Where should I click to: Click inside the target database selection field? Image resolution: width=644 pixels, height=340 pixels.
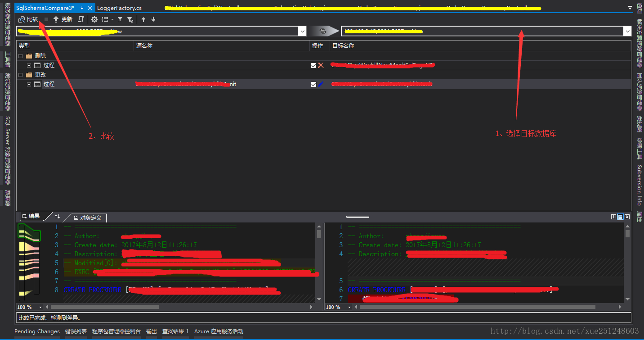pos(483,31)
